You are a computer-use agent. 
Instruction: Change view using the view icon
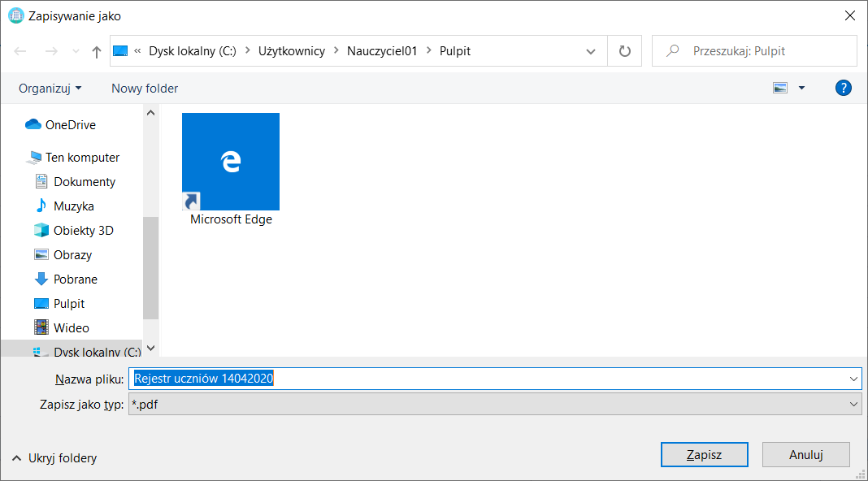click(780, 88)
